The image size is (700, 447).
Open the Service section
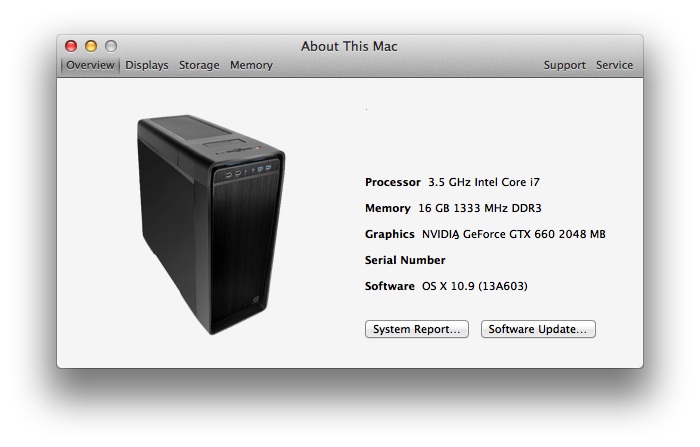[614, 65]
